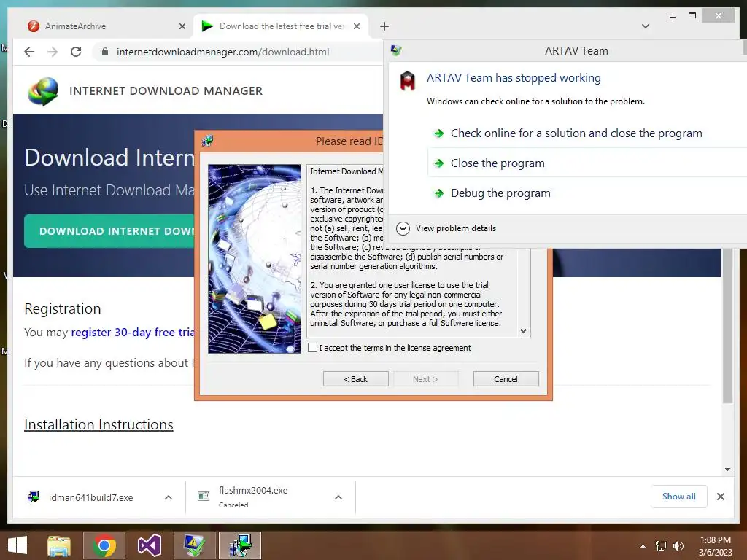The height and width of the screenshot is (560, 747).
Task: Maximize the Chrome window
Action: click(x=692, y=16)
